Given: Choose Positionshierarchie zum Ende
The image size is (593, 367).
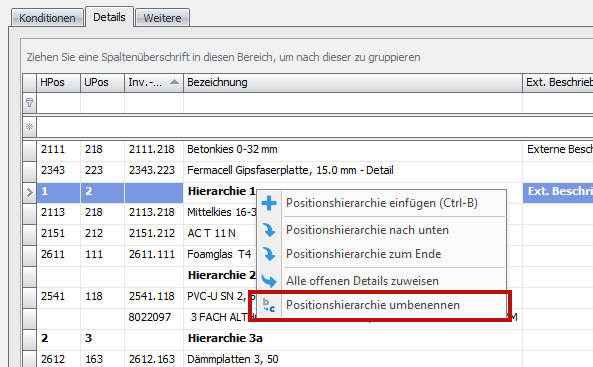Looking at the screenshot, I should point(382,254).
